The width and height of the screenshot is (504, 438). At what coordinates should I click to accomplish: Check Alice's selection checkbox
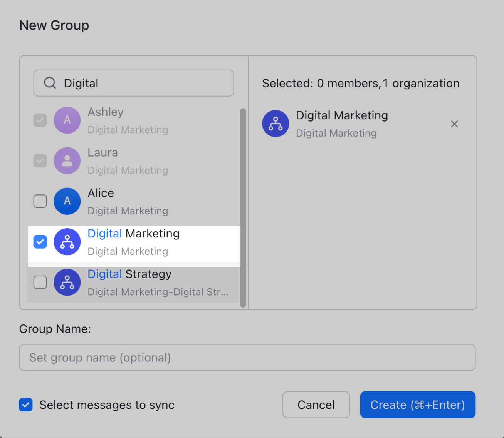coord(40,201)
